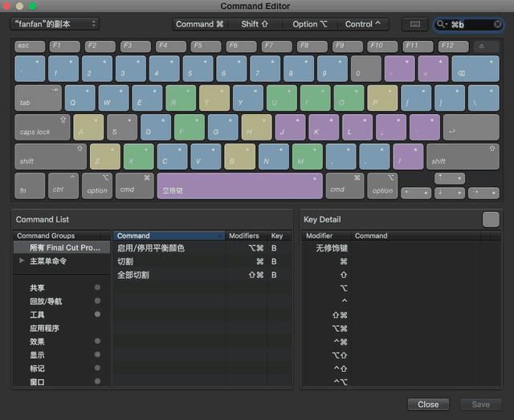Image resolution: width=514 pixels, height=420 pixels.
Task: Click the Close button
Action: pyautogui.click(x=427, y=404)
